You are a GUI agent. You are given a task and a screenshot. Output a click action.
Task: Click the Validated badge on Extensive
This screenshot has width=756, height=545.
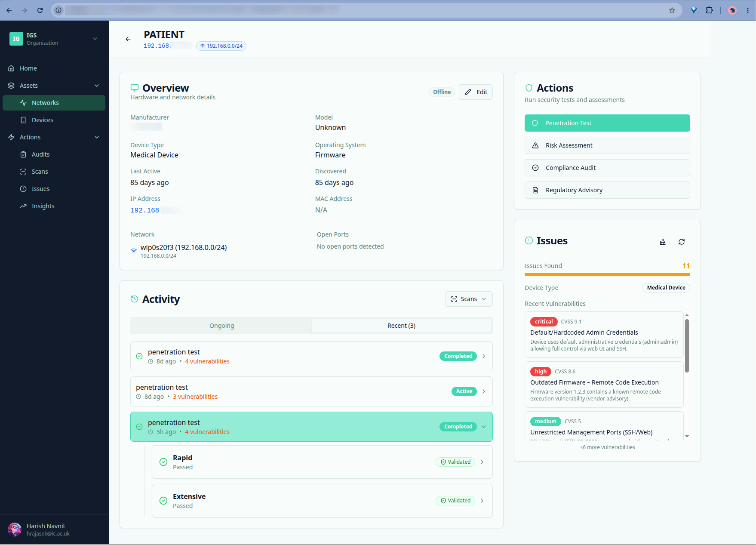[x=455, y=501]
